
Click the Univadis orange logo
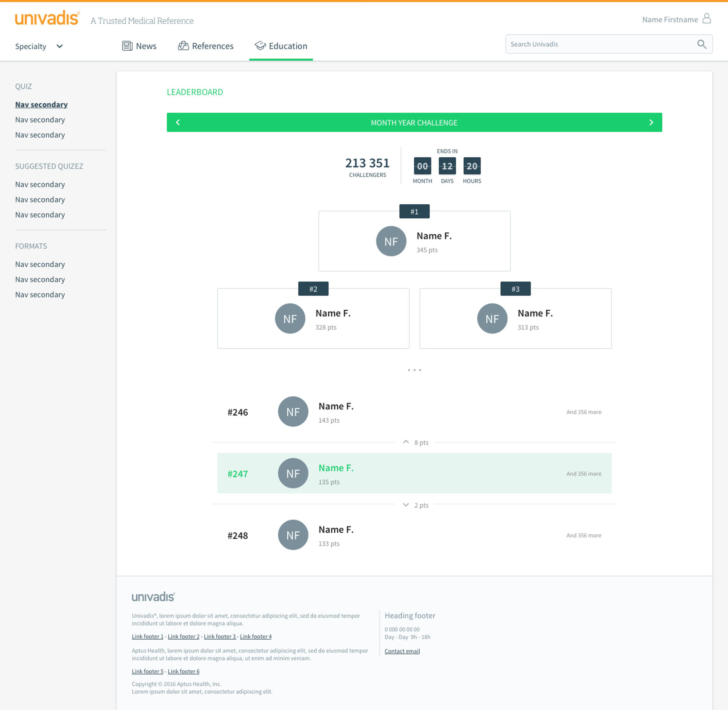[x=47, y=18]
